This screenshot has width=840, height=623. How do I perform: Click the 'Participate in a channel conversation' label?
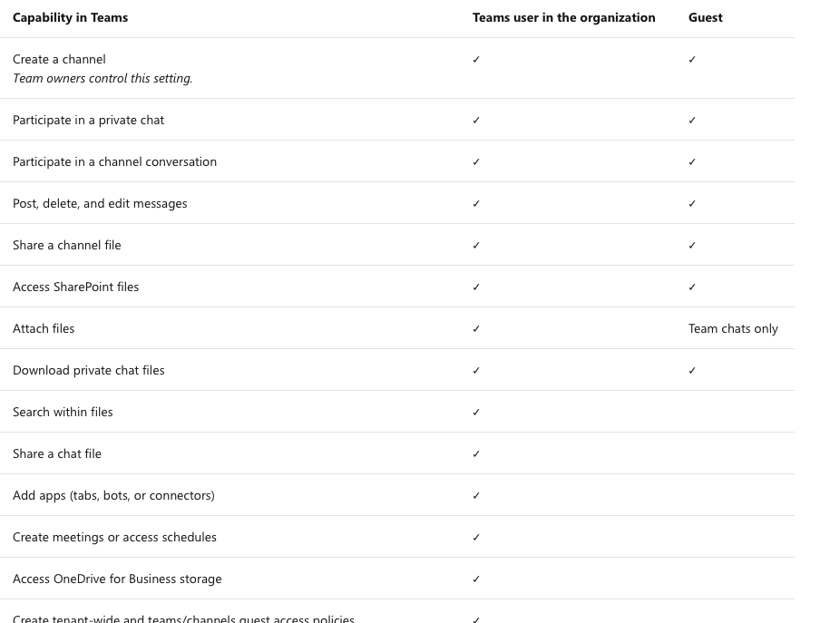click(114, 162)
